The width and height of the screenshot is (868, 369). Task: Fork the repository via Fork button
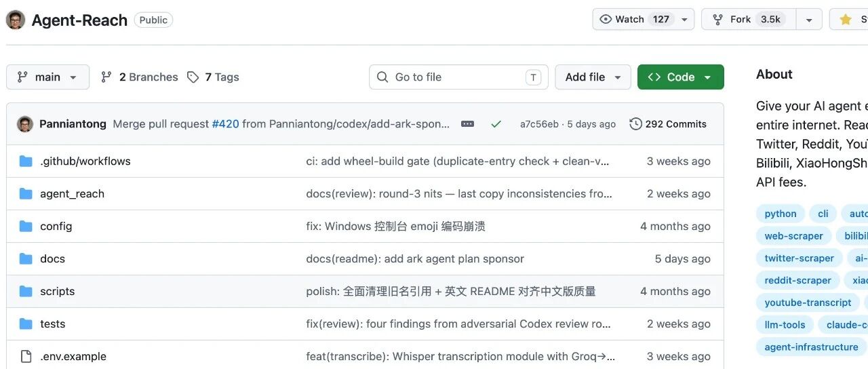749,19
